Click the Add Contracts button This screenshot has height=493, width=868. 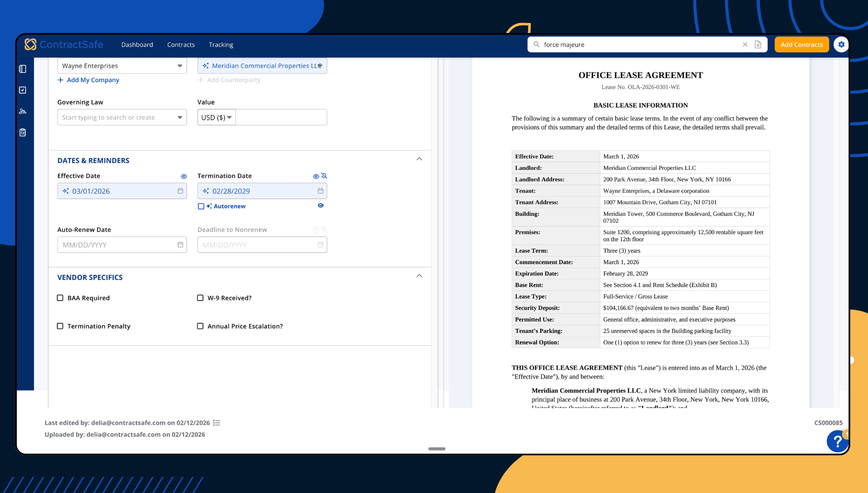[x=801, y=45]
